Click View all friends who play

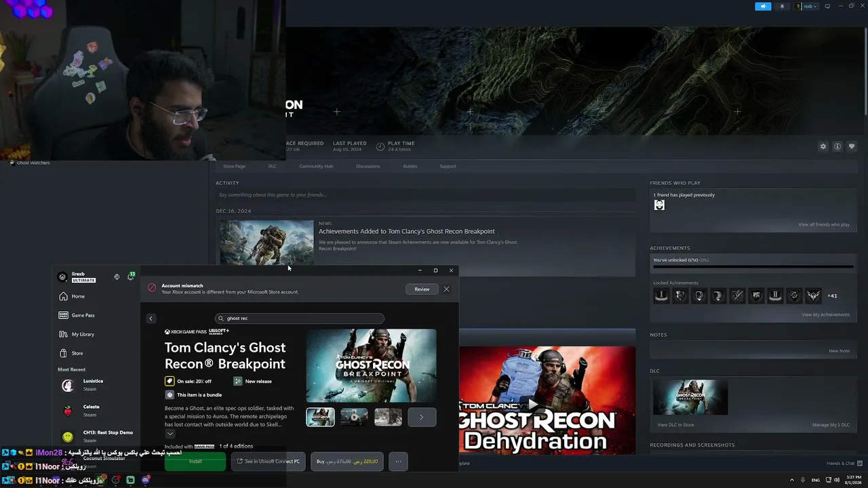tap(824, 224)
